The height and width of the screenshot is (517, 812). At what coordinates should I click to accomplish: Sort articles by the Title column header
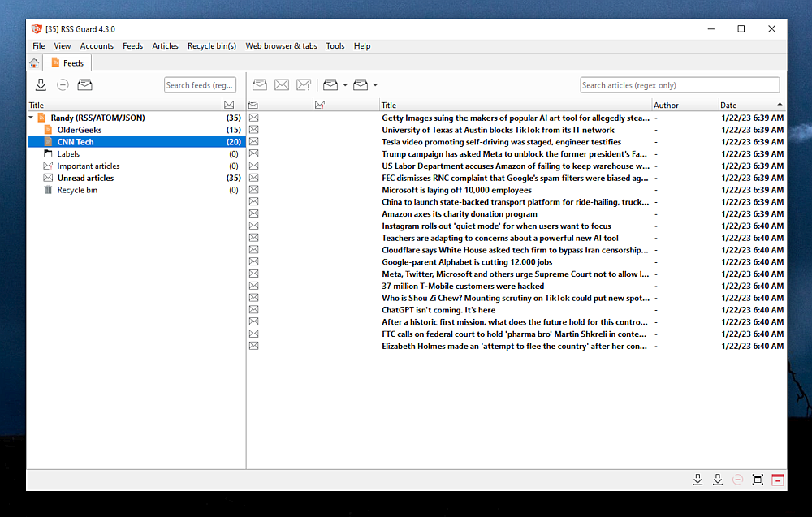point(516,105)
